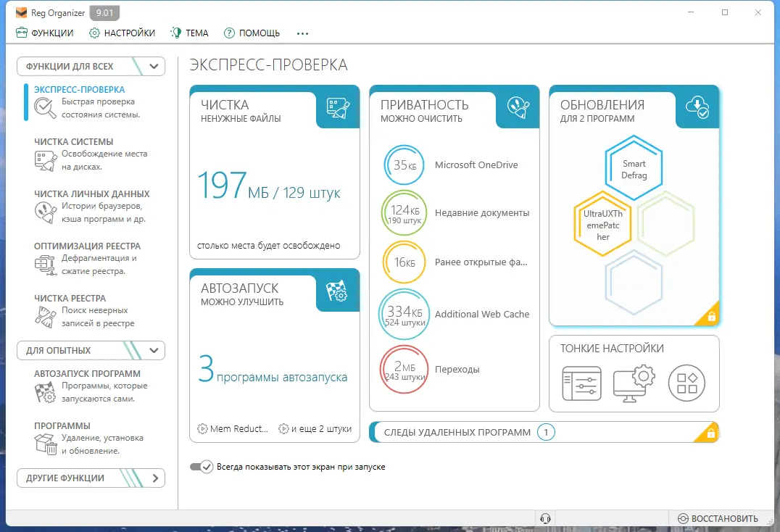The image size is (780, 532).
Task: Click the ВОССТАНОВИТЬ button
Action: (x=718, y=518)
